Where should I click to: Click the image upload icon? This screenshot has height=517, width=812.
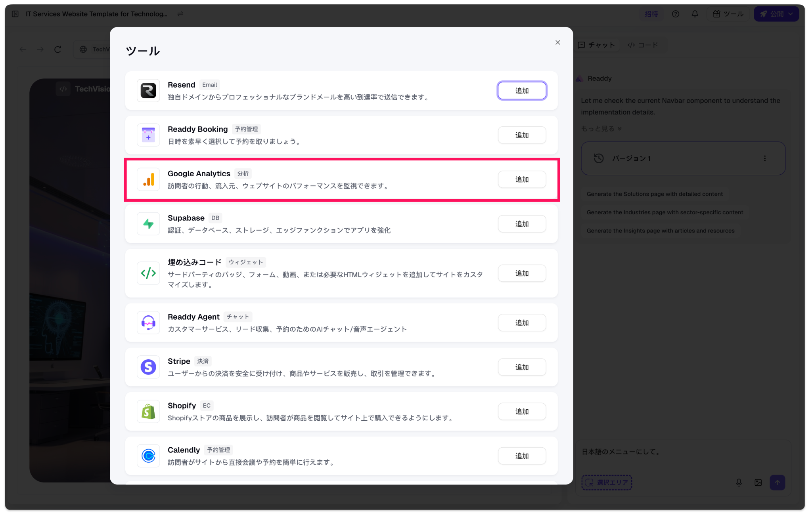click(x=758, y=483)
